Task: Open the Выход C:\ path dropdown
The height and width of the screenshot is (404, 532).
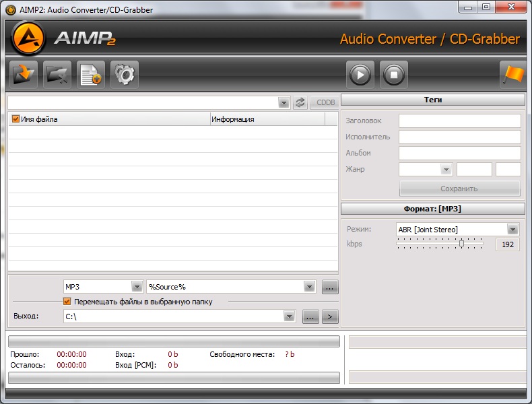Action: pyautogui.click(x=289, y=316)
